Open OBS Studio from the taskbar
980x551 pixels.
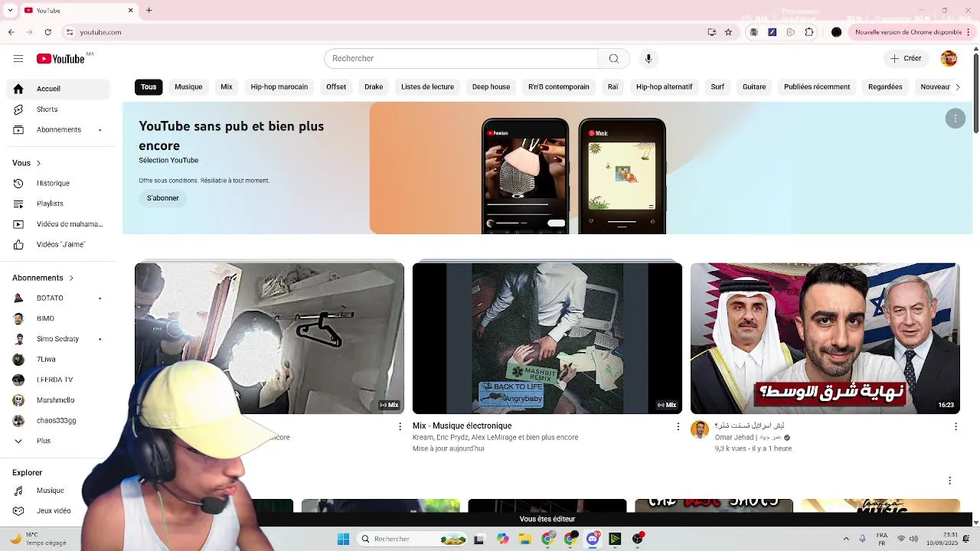point(638,539)
